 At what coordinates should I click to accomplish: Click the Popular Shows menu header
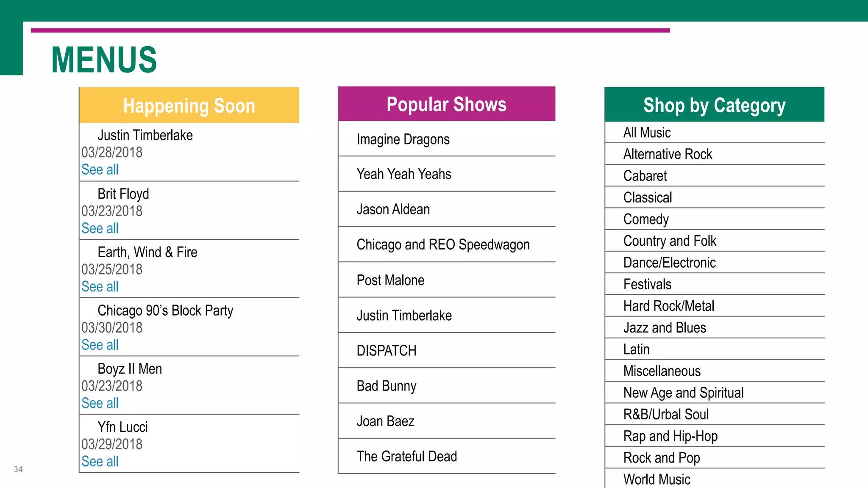447,104
